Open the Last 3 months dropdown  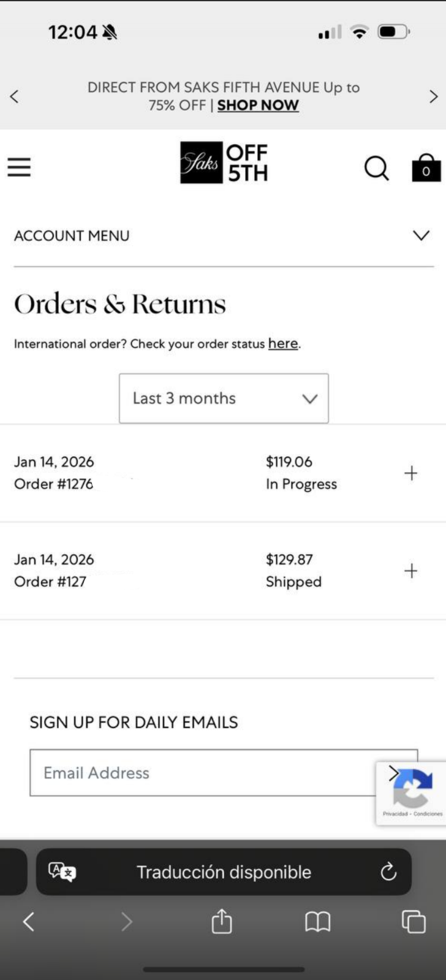224,398
